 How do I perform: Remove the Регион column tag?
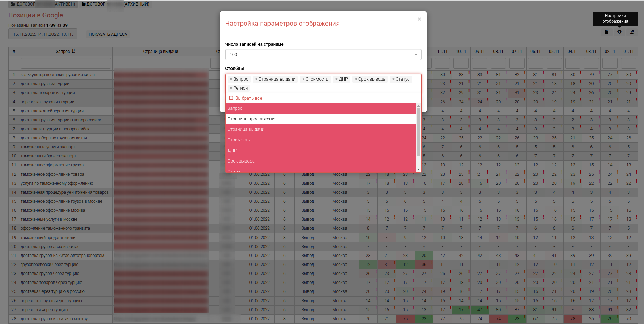coord(231,88)
